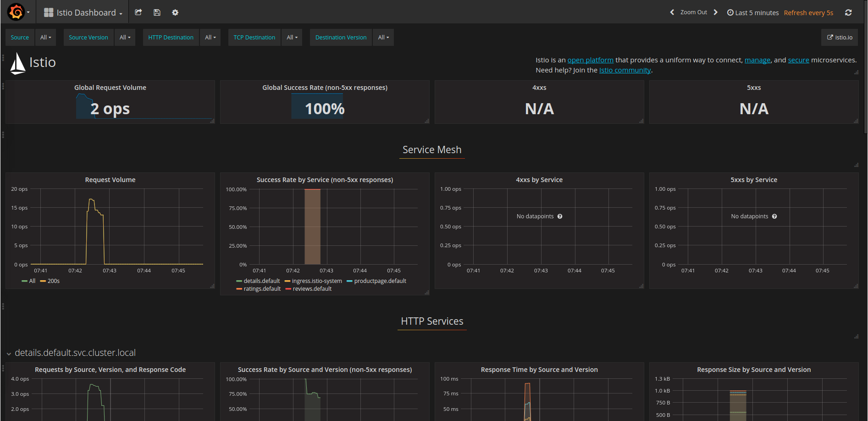Click the istio.io external link button

click(839, 38)
